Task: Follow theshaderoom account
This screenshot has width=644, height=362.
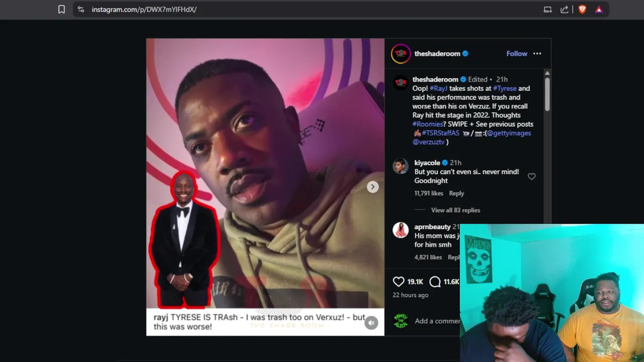Action: [x=517, y=54]
